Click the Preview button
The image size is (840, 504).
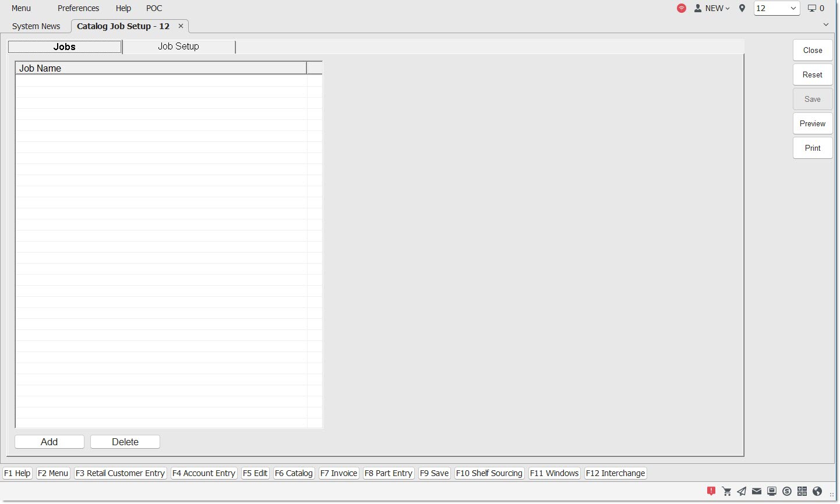pos(812,123)
